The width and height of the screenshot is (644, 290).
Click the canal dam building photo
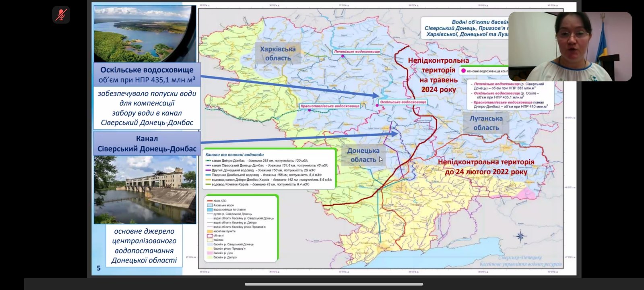[145, 190]
